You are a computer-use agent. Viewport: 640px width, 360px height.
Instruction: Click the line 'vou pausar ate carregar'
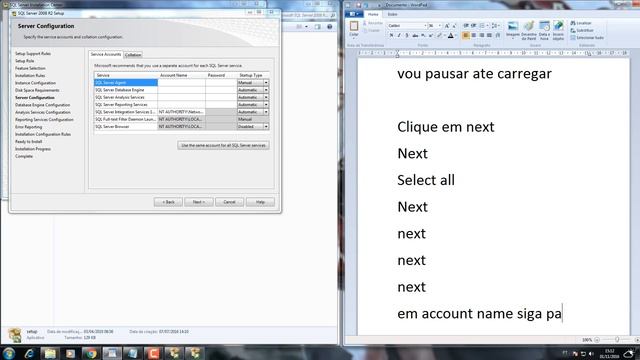point(474,74)
